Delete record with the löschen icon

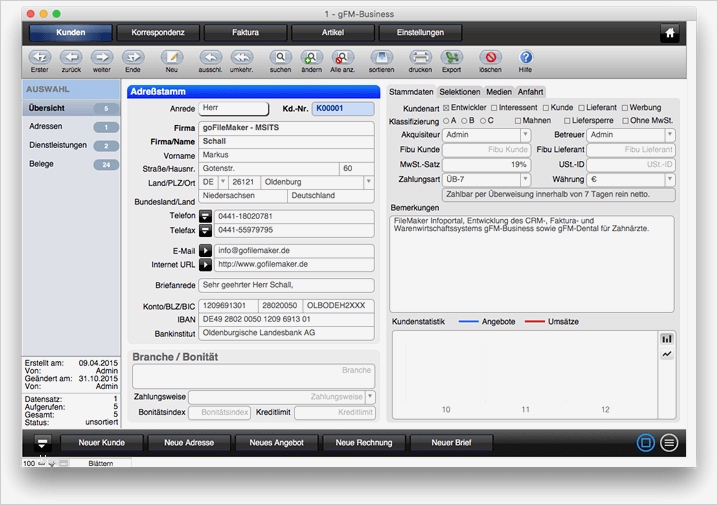pos(490,58)
